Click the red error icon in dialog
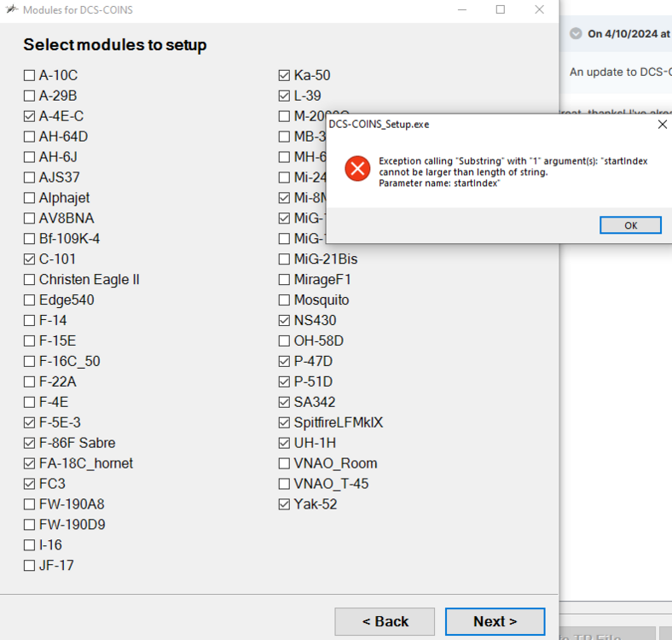This screenshot has width=672, height=640. [357, 168]
